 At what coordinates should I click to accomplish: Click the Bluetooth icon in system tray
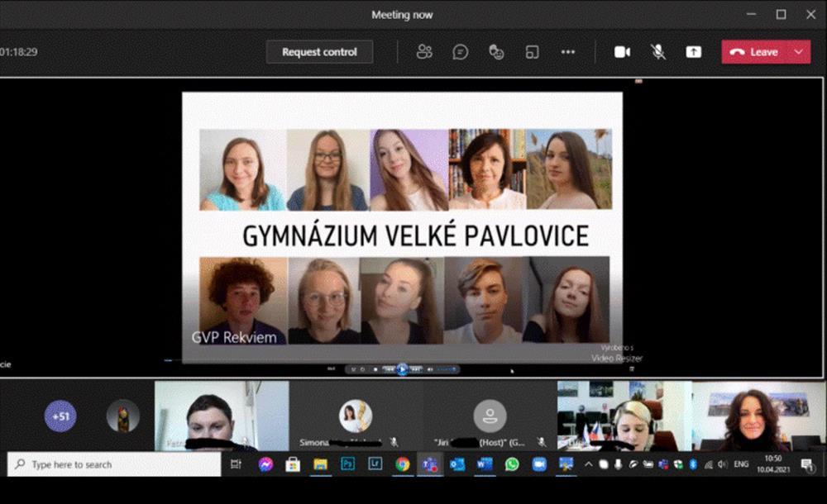(x=693, y=464)
